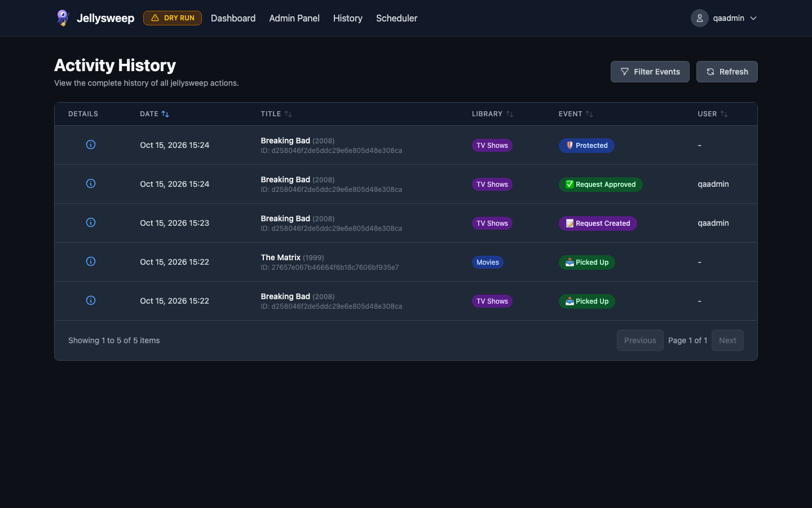Viewport: 812px width, 508px height.
Task: Open the Admin Panel
Action: tap(294, 18)
